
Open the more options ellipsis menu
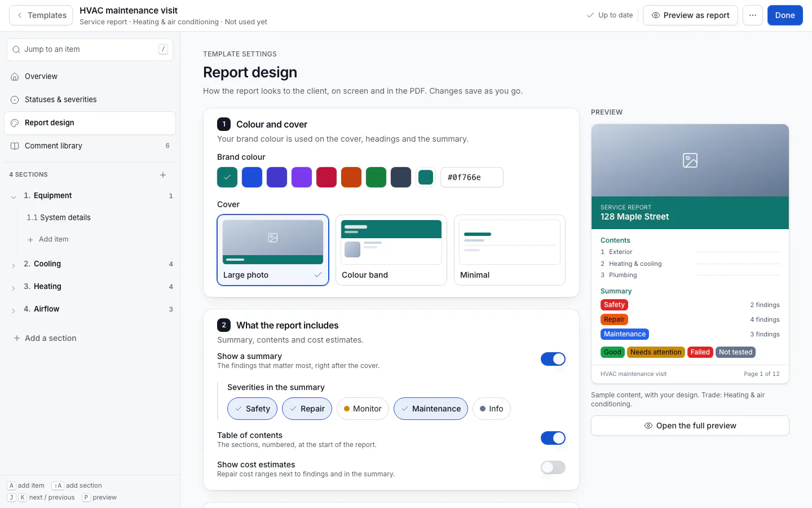click(753, 15)
